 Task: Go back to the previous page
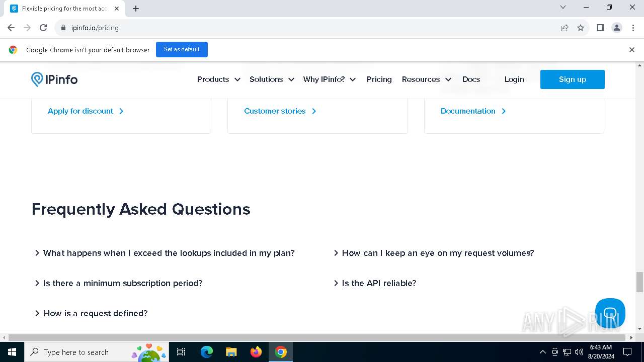click(11, 28)
